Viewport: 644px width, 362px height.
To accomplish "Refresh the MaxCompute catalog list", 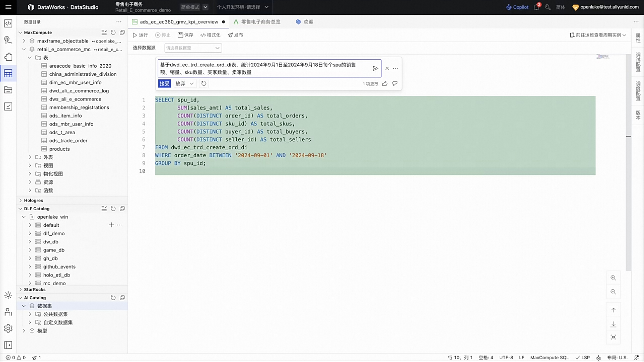I will (x=113, y=33).
